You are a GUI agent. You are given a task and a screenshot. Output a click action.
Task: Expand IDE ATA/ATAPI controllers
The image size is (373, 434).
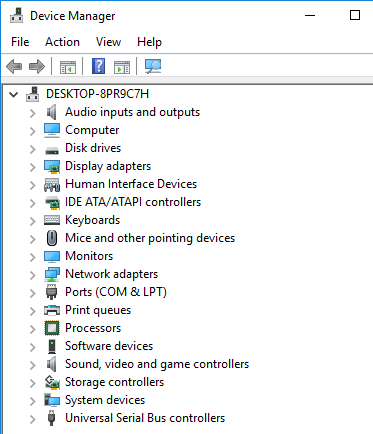point(33,203)
